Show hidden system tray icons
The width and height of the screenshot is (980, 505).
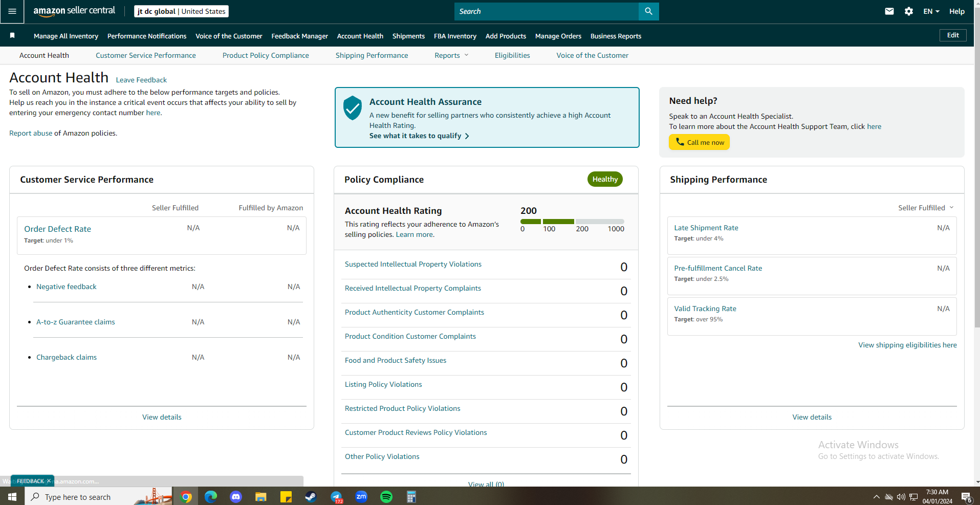pos(877,497)
